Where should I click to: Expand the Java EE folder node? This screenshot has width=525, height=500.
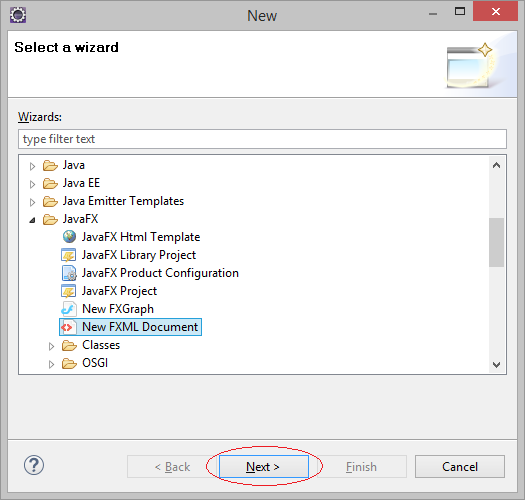click(x=32, y=184)
